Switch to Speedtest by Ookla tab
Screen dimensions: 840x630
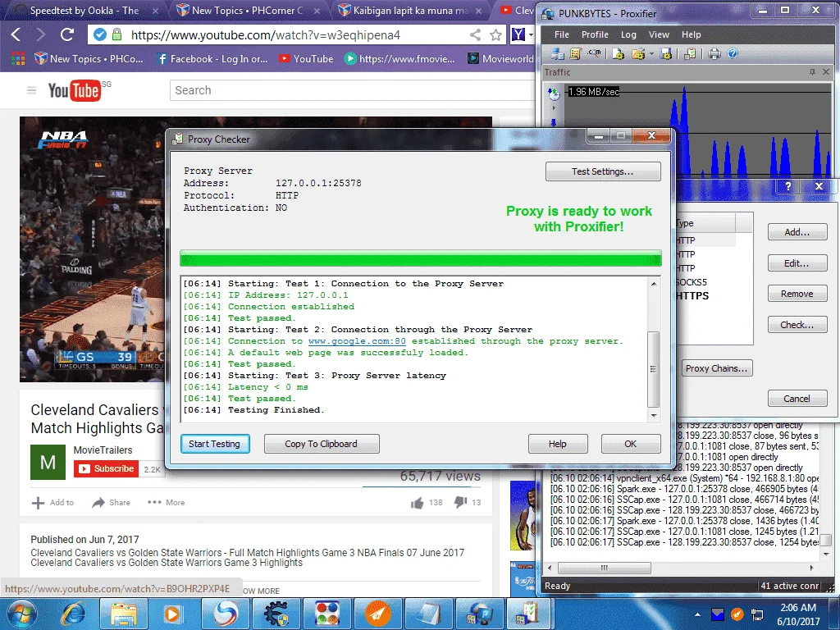(84, 10)
